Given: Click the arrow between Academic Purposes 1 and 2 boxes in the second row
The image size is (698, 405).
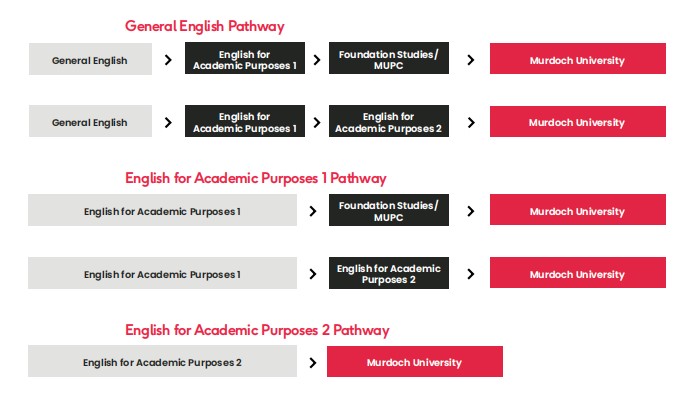Looking at the screenshot, I should tap(316, 123).
